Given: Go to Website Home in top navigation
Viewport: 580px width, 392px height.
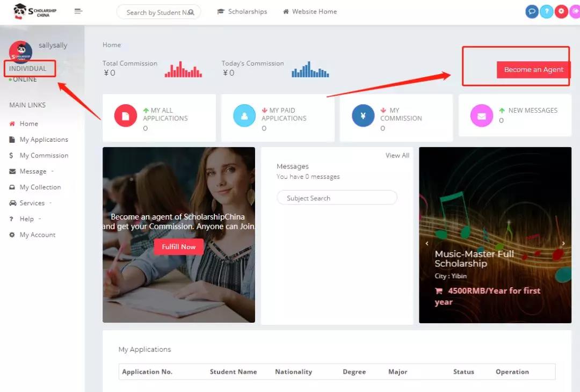Looking at the screenshot, I should pyautogui.click(x=310, y=12).
